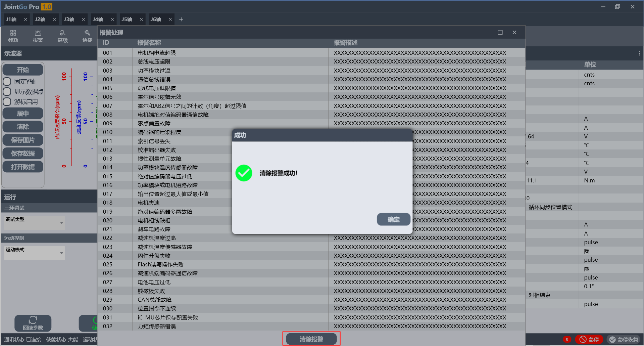The width and height of the screenshot is (644, 346).
Task: Click the 单位 column header
Action: click(x=590, y=64)
